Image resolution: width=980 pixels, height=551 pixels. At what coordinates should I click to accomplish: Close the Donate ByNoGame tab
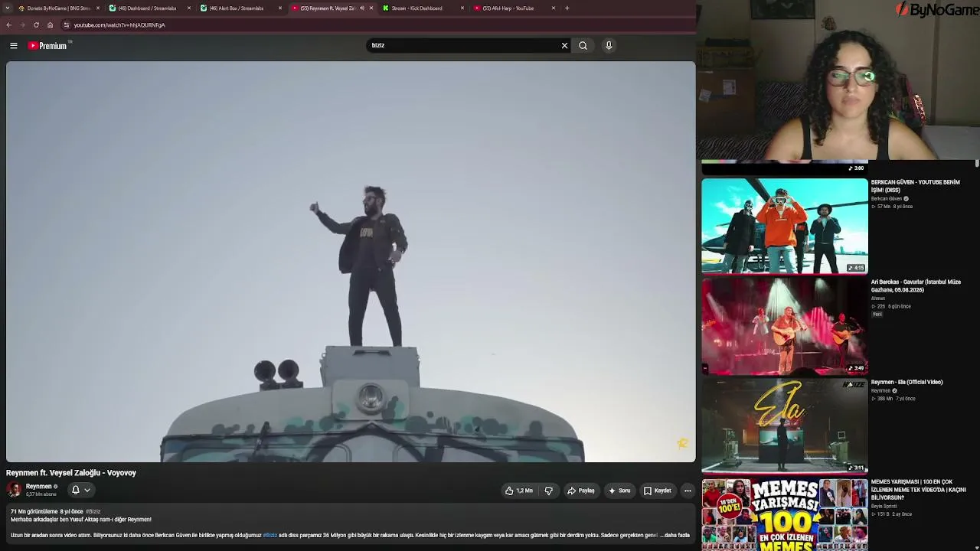coord(98,8)
